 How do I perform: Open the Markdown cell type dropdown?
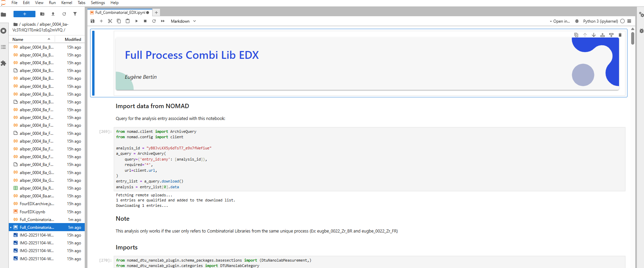183,21
